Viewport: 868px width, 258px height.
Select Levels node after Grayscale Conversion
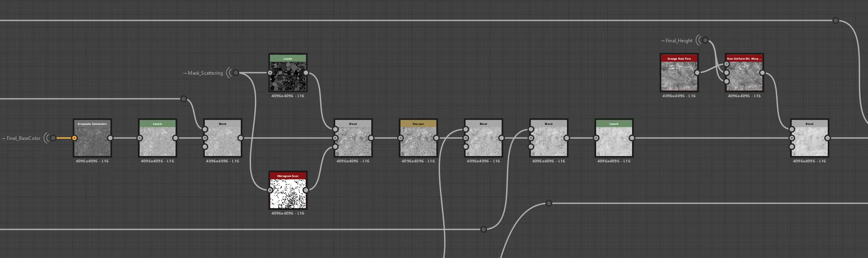pyautogui.click(x=157, y=138)
